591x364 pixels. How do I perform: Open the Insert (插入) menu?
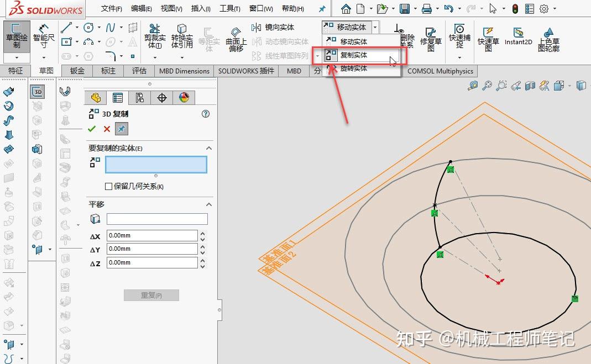coord(201,8)
